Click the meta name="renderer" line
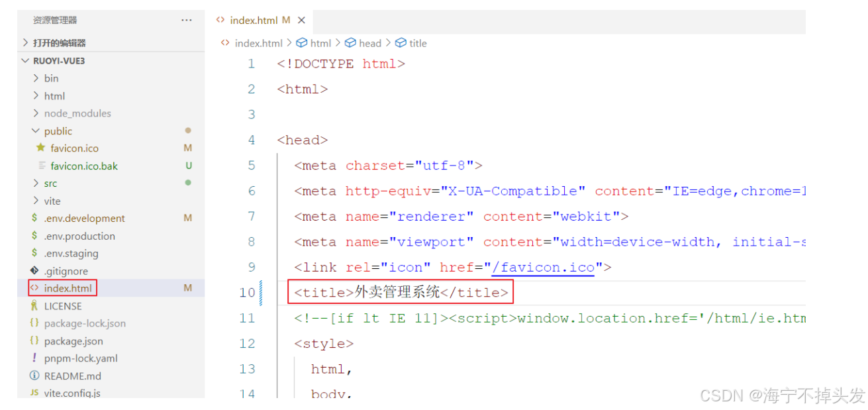Screen dimensions: 868x410 point(461,217)
